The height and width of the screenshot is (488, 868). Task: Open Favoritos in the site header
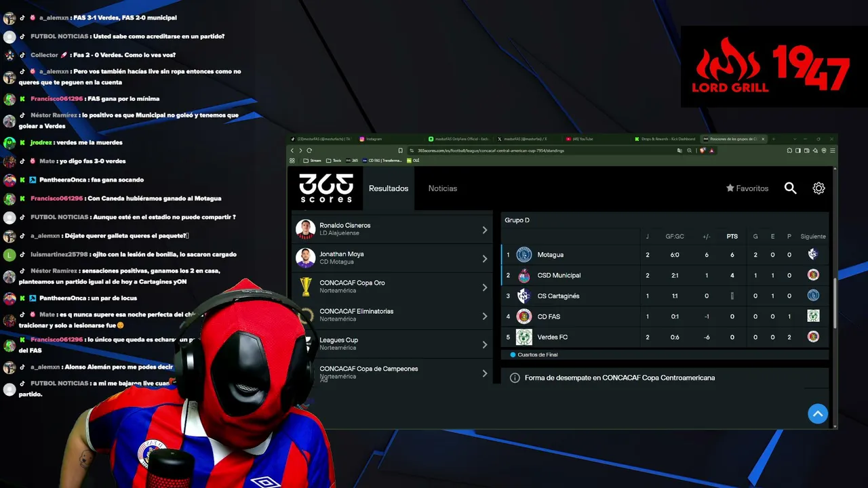tap(747, 188)
